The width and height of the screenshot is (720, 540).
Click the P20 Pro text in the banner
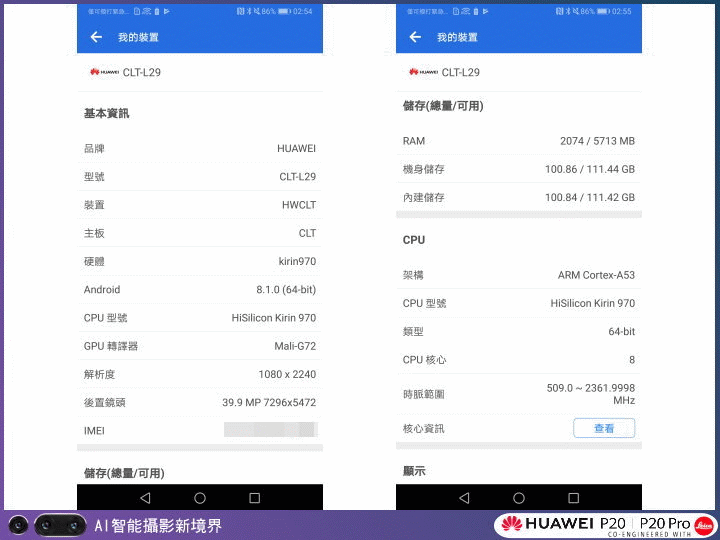point(665,523)
